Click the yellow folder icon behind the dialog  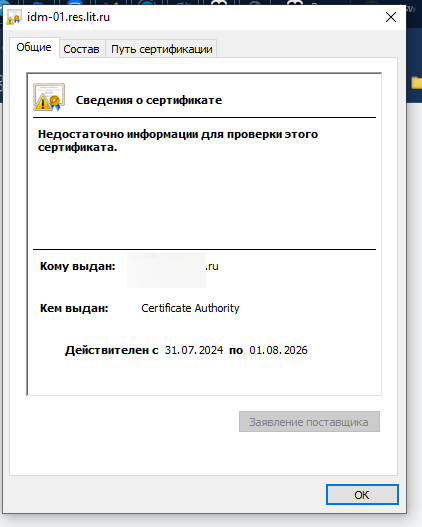pos(417,82)
